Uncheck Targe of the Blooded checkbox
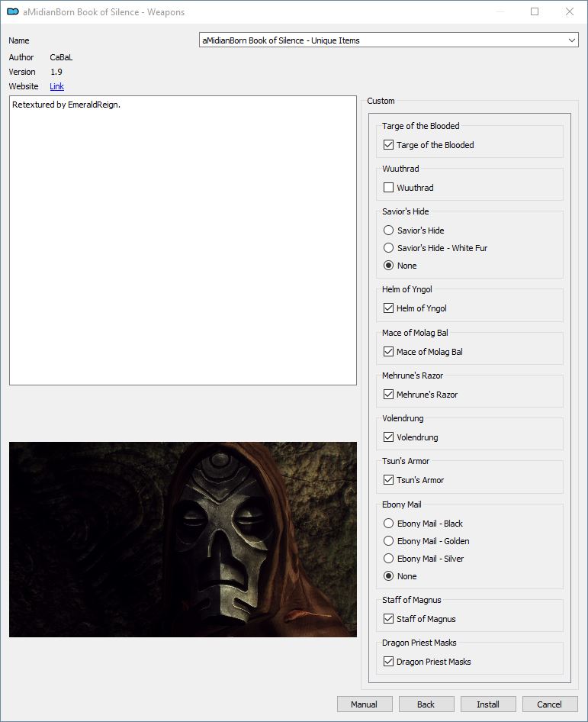Image resolution: width=588 pixels, height=722 pixels. coord(388,144)
